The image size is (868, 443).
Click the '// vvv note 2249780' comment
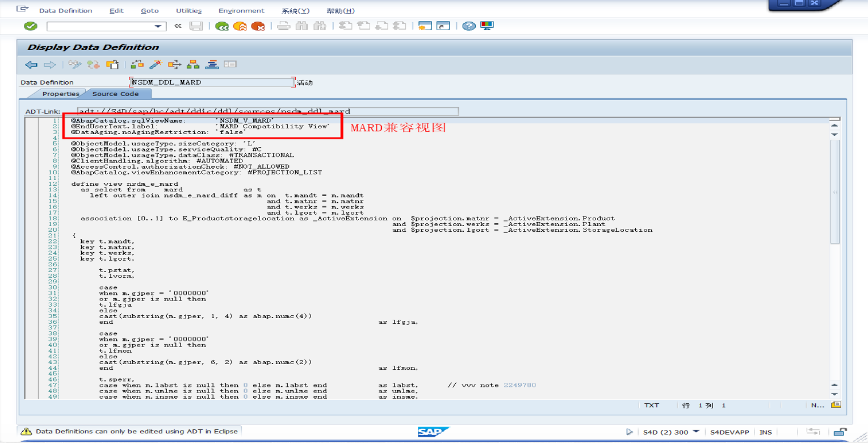point(491,385)
